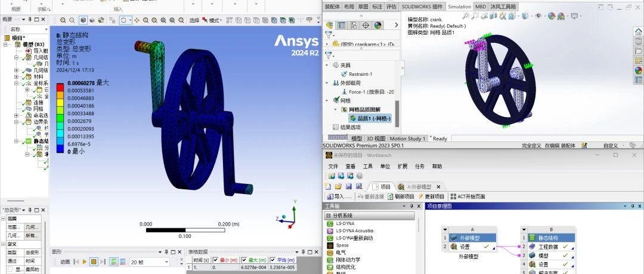This screenshot has width=644, height=274.
Task: Click Workbench open folder icon
Action: point(339,186)
